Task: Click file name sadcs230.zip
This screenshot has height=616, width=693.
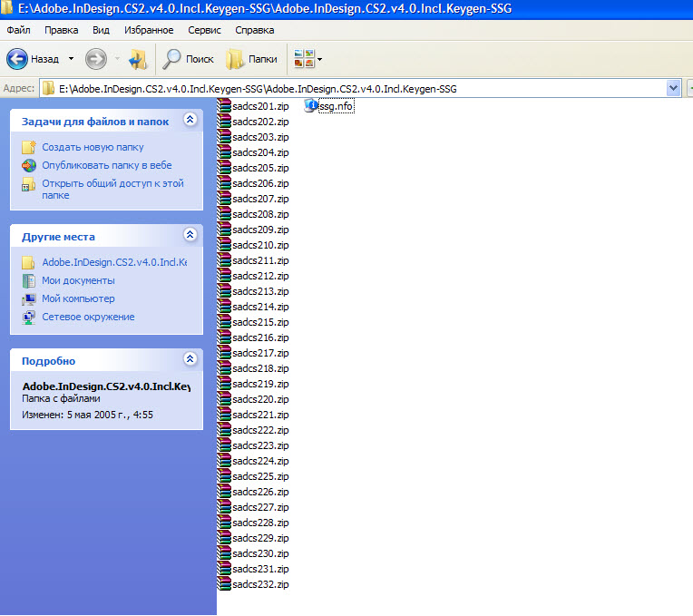Action: 260,553
